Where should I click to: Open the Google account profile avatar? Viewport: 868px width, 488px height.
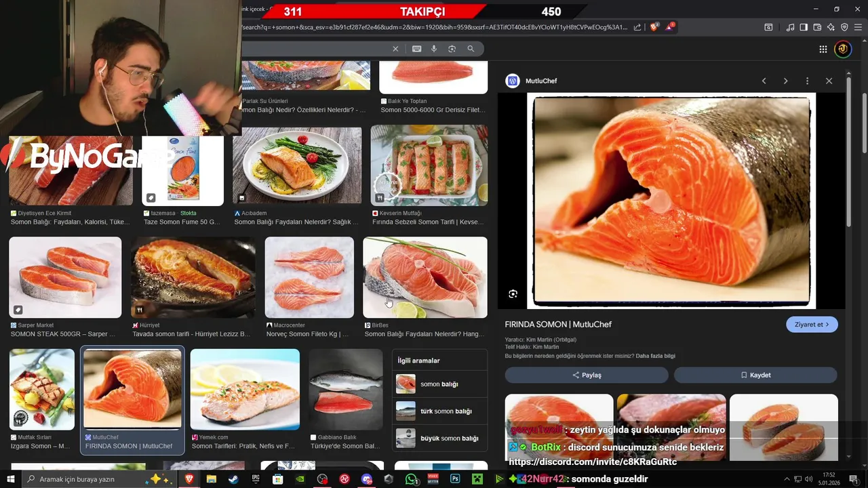(x=843, y=49)
